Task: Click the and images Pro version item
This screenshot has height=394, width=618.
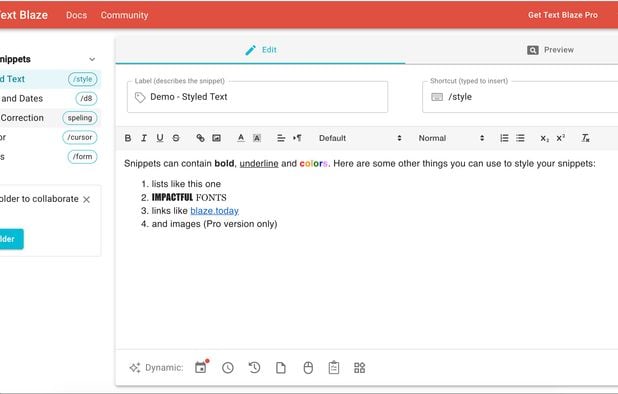Action: click(x=214, y=224)
